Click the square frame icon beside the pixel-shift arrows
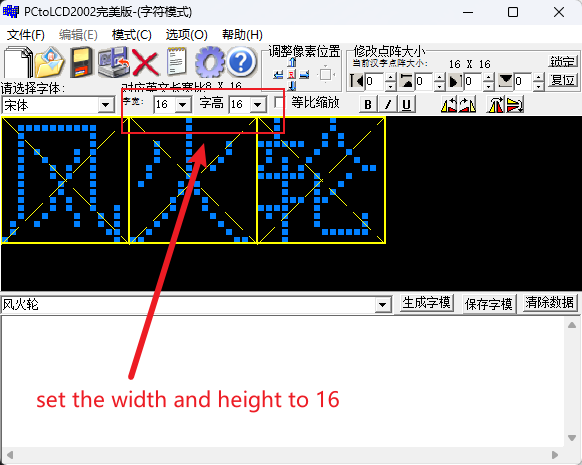The height and width of the screenshot is (465, 582). [326, 75]
